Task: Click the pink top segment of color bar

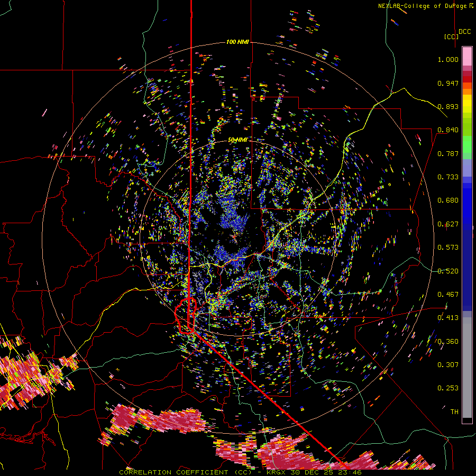Action: tap(467, 56)
